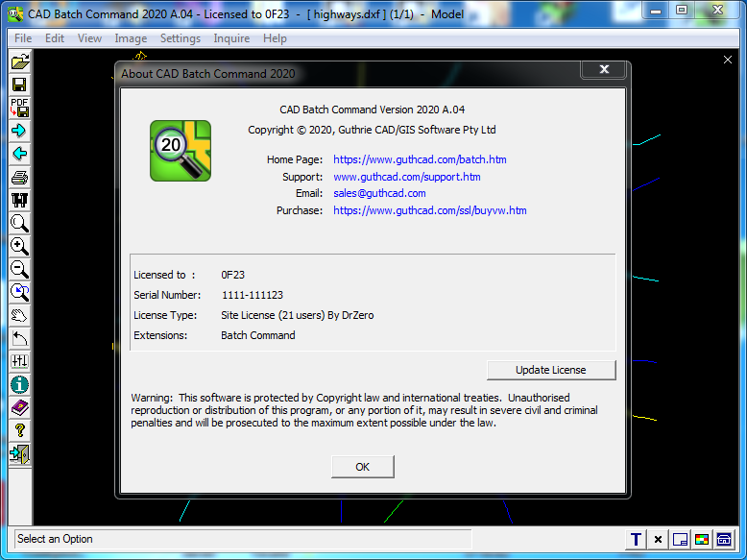Open the buyvw.htm purchase link

tap(430, 210)
